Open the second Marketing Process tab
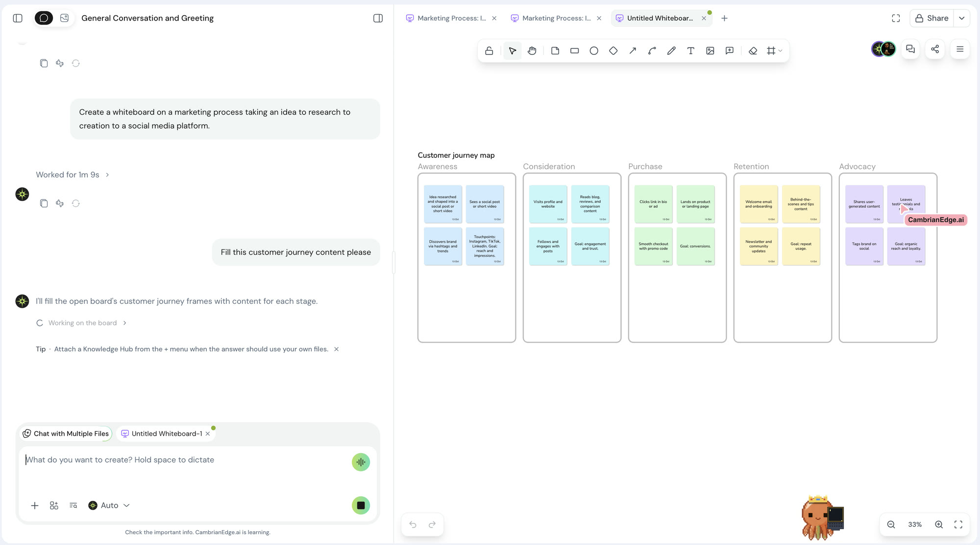Screen dimensions: 980x545 click(x=556, y=18)
